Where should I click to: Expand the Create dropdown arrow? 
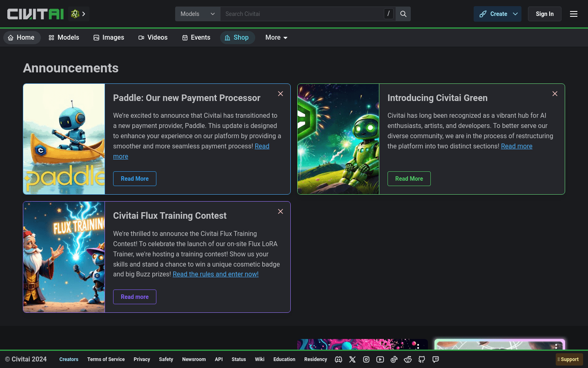coord(515,14)
